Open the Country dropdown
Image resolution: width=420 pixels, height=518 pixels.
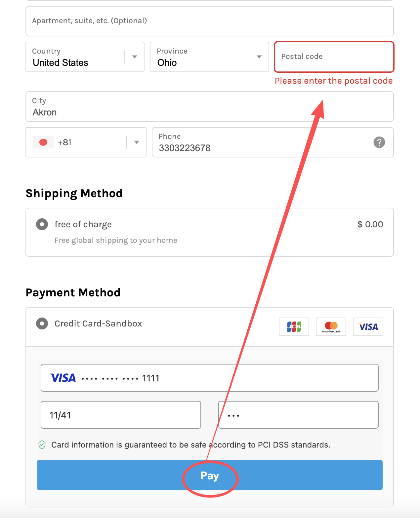pyautogui.click(x=134, y=57)
